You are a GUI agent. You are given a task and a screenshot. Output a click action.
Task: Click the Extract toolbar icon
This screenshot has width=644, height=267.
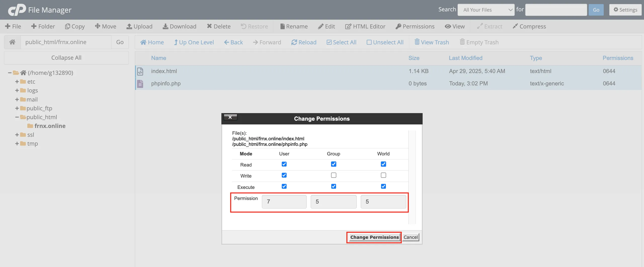[480, 26]
